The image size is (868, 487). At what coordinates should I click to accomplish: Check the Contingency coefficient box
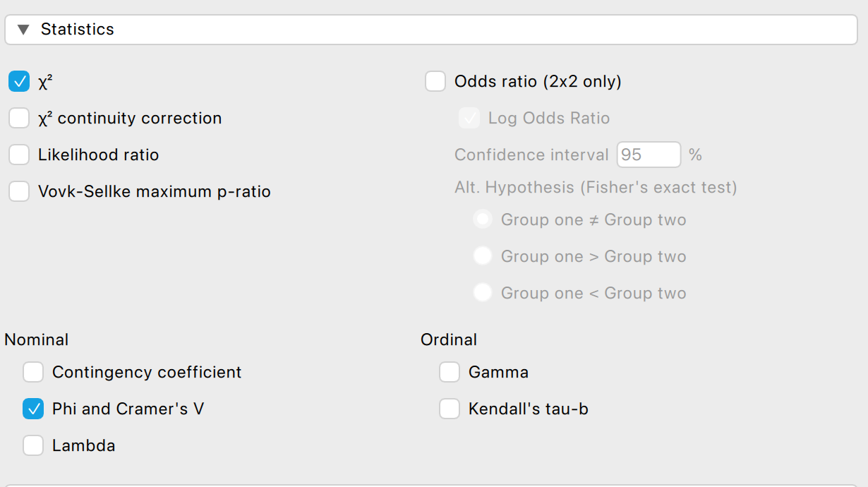point(33,373)
